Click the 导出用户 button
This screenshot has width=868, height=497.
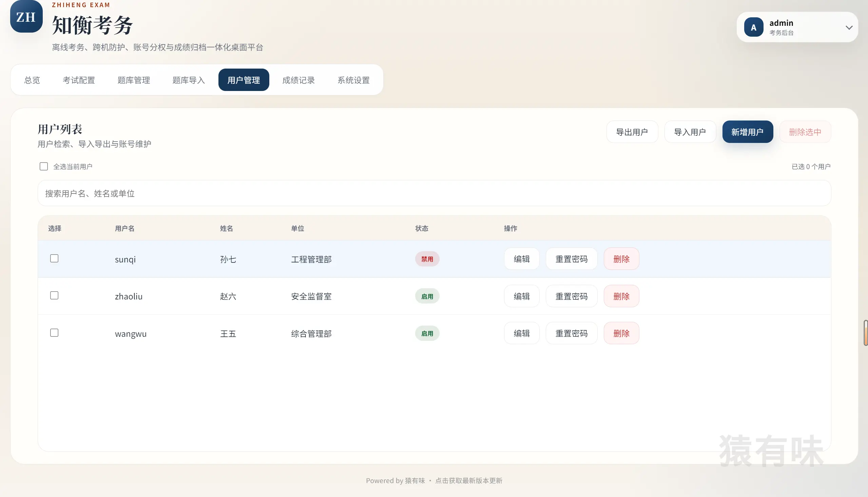(632, 132)
